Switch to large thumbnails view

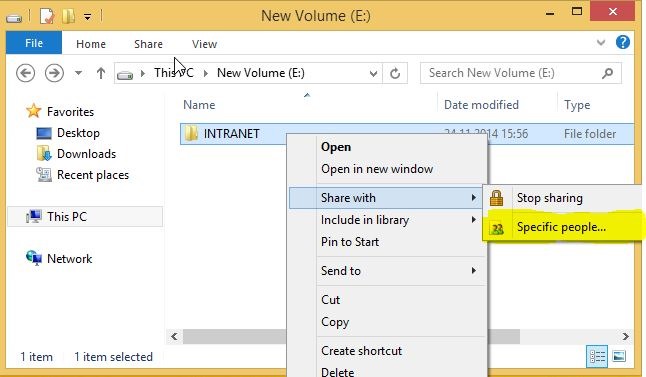point(619,356)
